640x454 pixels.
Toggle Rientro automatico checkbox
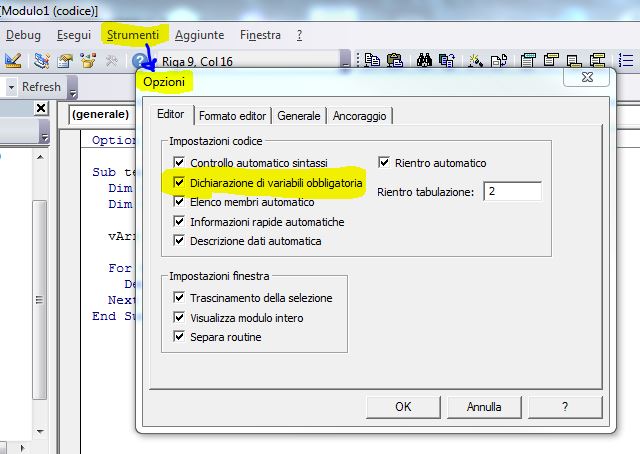[384, 162]
